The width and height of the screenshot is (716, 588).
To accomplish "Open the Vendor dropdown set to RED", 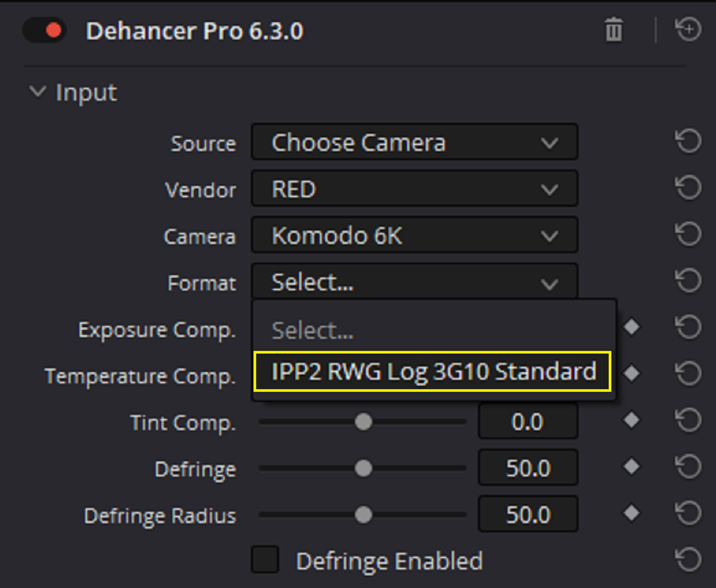I will coord(415,189).
